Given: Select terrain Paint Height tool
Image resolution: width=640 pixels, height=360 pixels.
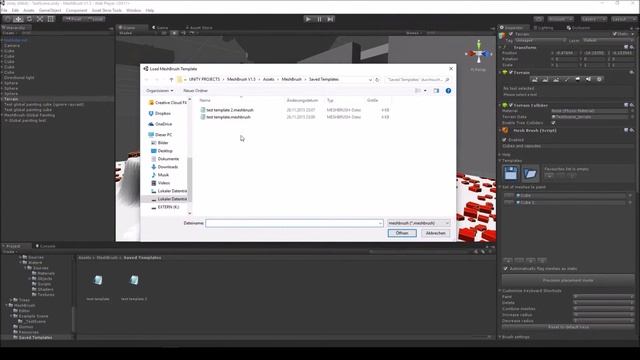Looking at the screenshot, I should pos(545,80).
